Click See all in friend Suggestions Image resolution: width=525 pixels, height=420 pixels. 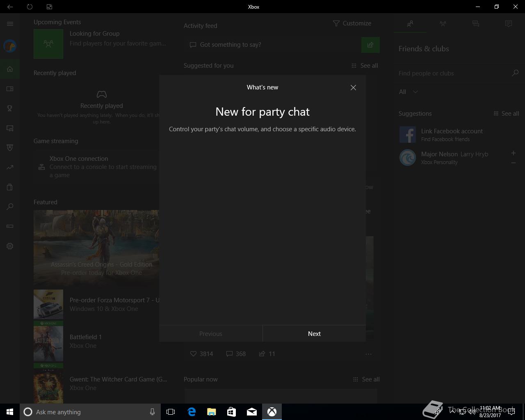[x=506, y=114]
